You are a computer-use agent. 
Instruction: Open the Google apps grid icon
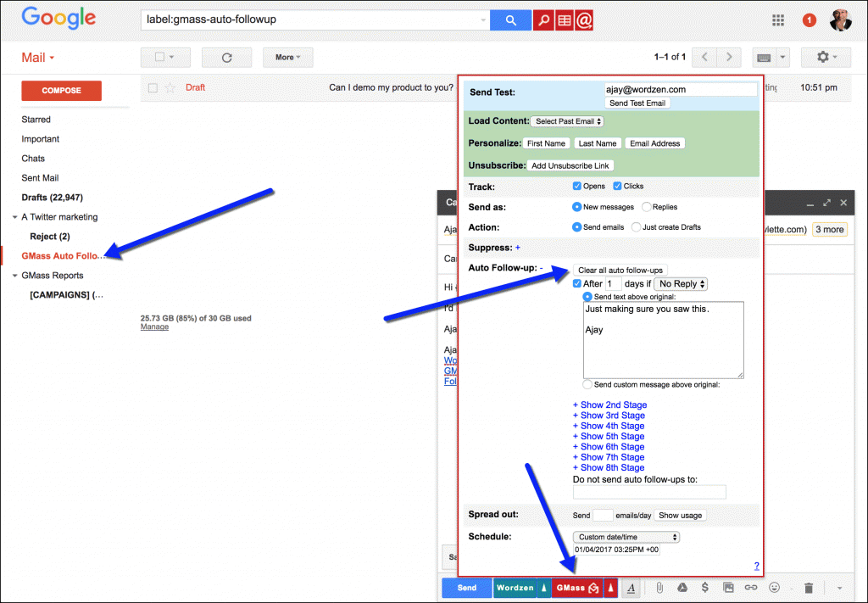[x=778, y=20]
